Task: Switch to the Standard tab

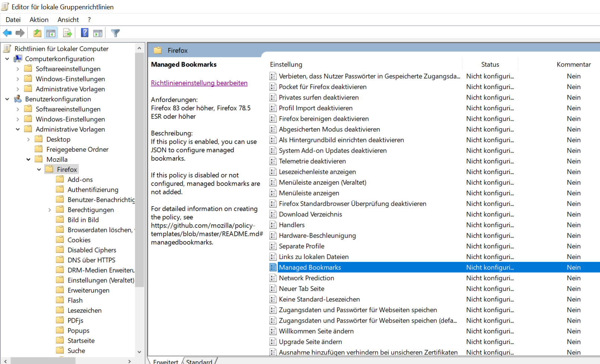Action: (x=199, y=361)
